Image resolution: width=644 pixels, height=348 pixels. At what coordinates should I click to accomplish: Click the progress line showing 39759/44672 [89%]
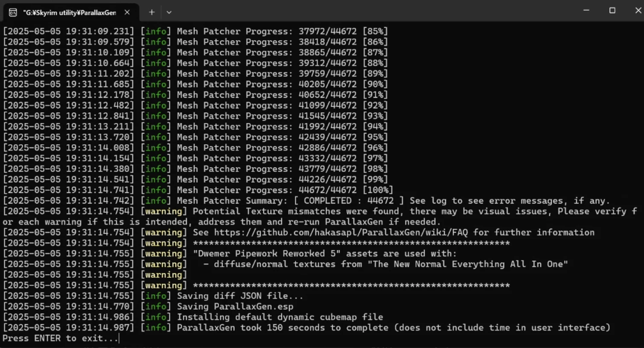pos(195,73)
